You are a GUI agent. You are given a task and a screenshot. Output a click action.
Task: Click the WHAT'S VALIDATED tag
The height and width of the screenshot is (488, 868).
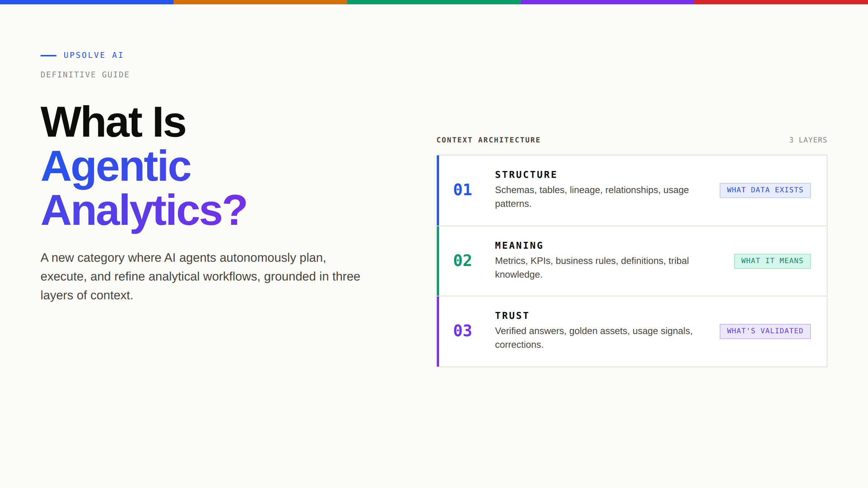pos(765,331)
